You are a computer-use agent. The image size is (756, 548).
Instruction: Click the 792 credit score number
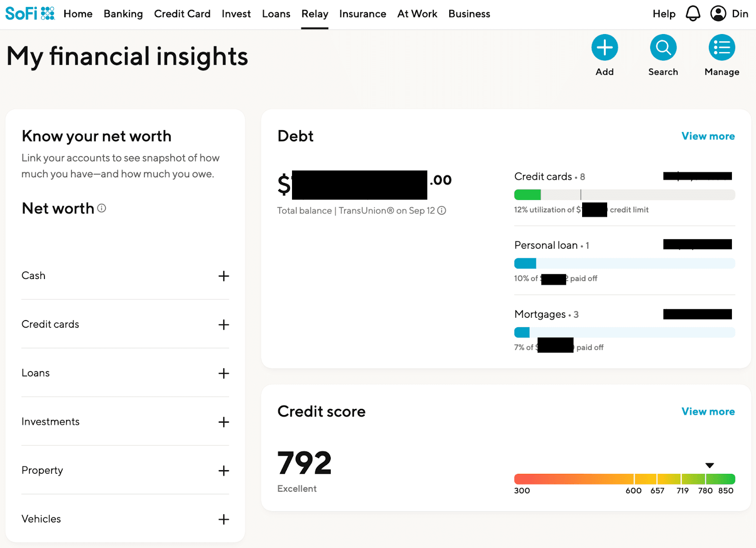[x=304, y=463]
